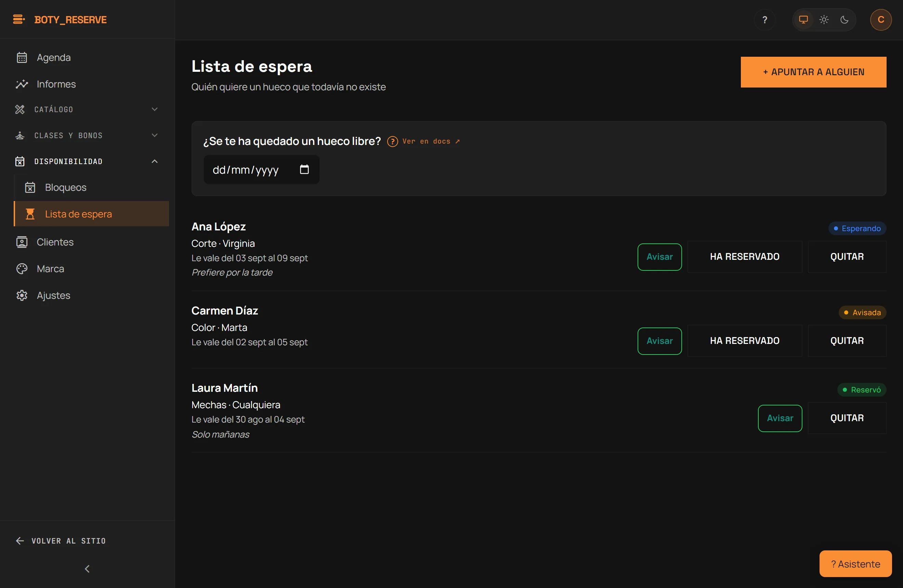Open user avatar C menu
The height and width of the screenshot is (588, 903).
pos(881,20)
